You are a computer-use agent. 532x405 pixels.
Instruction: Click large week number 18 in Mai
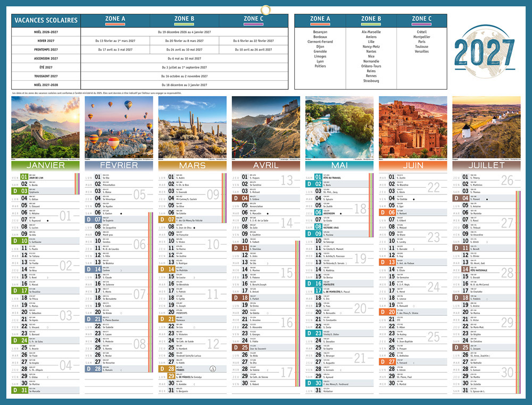coord(360,209)
